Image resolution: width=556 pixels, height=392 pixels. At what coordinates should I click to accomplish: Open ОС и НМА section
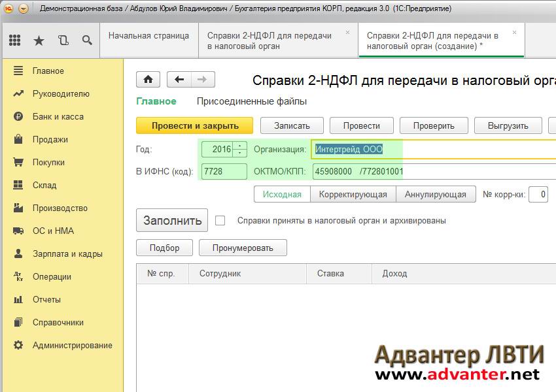(x=53, y=231)
